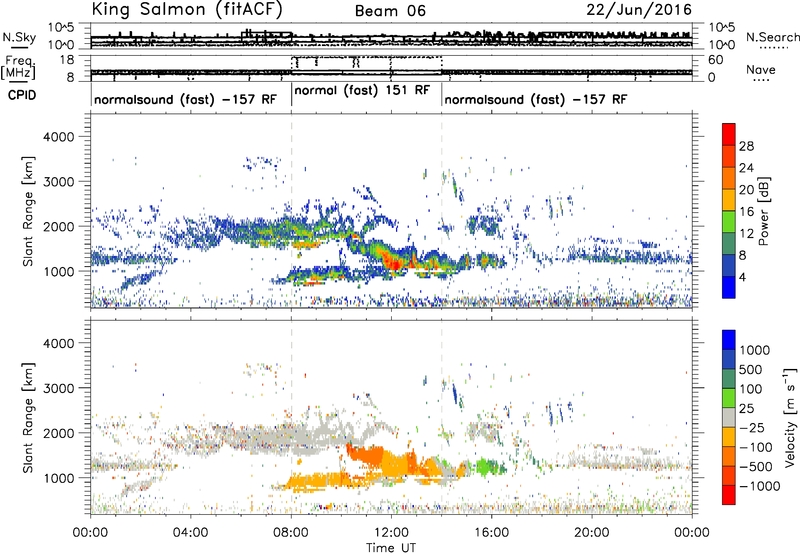The height and width of the screenshot is (554, 800).
Task: Click the 'normal (fast) 151 RF' label
Action: coord(362,90)
